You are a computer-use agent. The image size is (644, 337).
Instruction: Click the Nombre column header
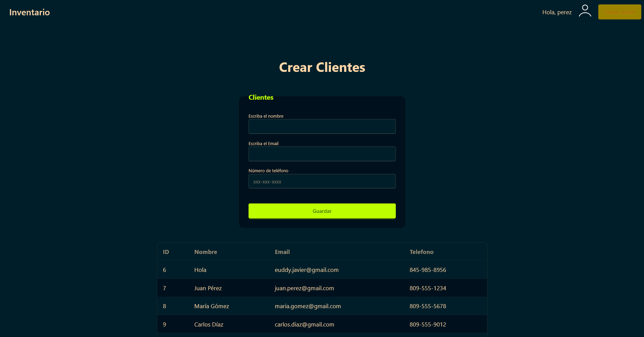tap(206, 252)
